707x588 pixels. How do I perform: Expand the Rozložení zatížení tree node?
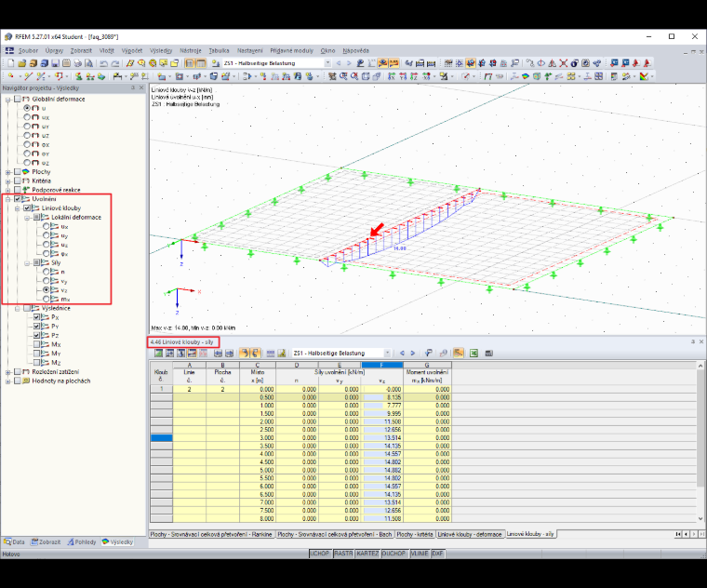7,372
